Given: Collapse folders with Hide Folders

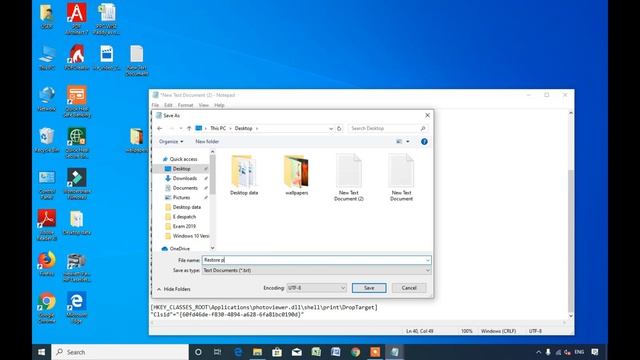Looking at the screenshot, I should coord(174,289).
